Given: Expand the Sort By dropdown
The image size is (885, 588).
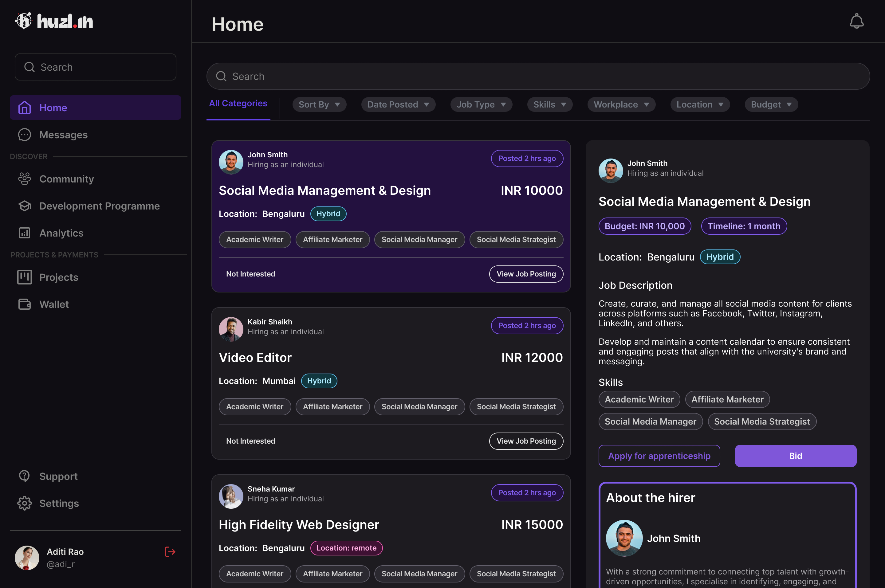Looking at the screenshot, I should [319, 105].
